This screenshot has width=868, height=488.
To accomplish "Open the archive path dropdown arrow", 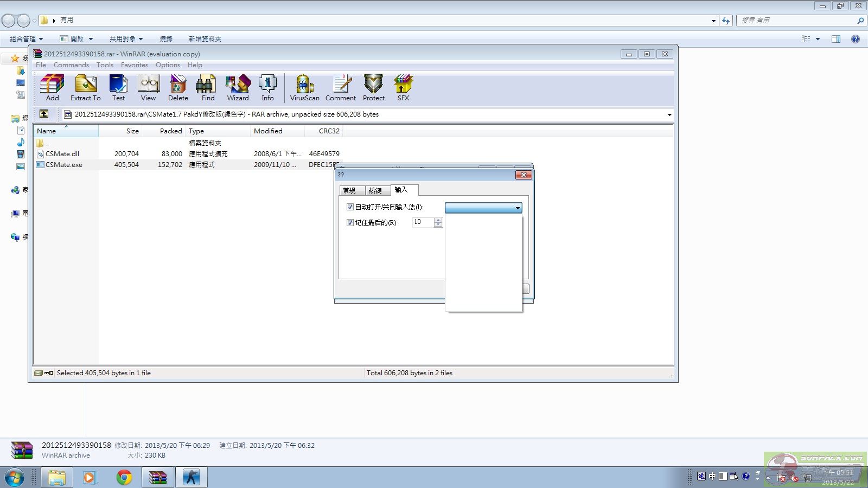I will pos(669,114).
